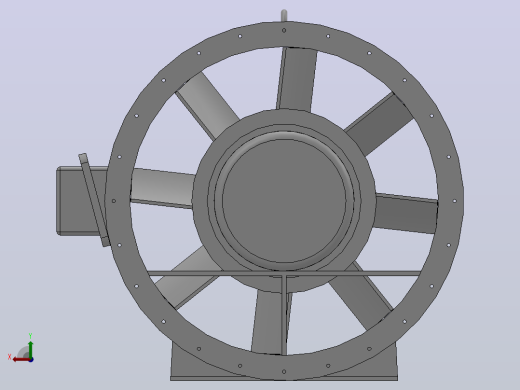
Task: Select the horizontal crossbar below hub
Action: coord(284,274)
